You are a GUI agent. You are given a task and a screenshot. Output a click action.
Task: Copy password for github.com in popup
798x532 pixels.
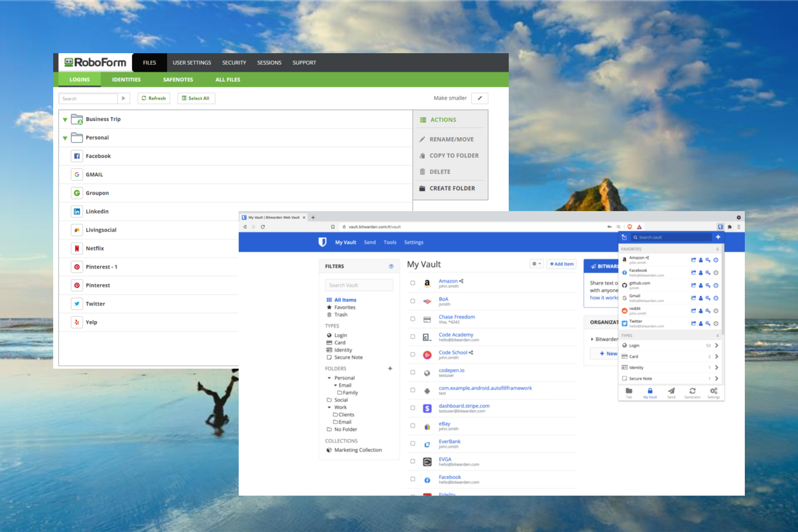pos(708,286)
